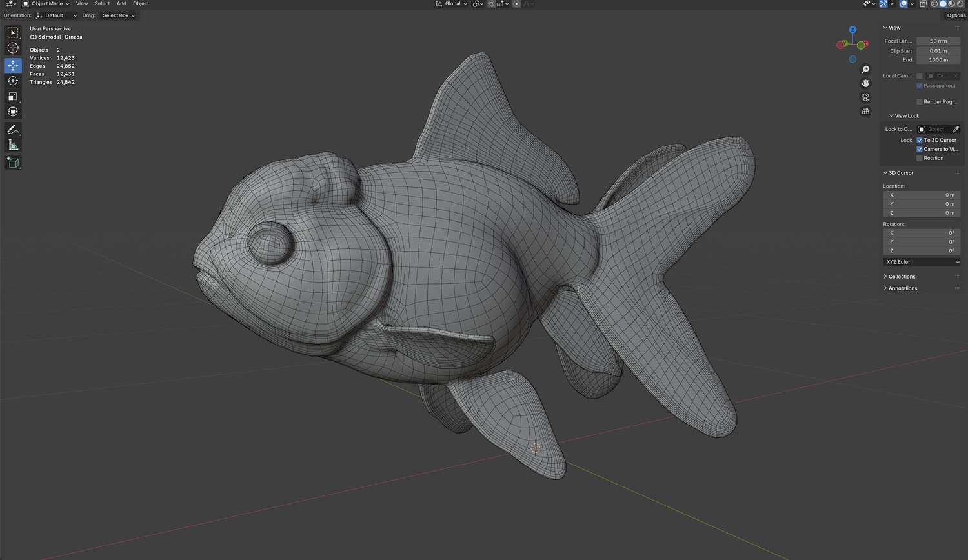This screenshot has width=968, height=560.
Task: Open the View menu
Action: coord(82,4)
